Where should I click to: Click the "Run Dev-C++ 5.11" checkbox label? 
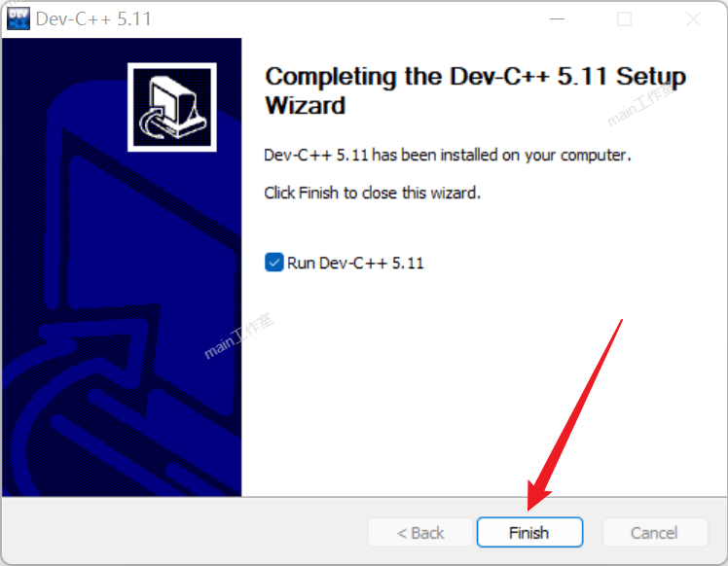(x=355, y=263)
